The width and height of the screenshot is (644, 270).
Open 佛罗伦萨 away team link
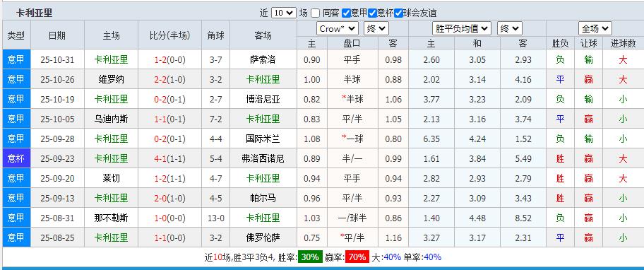pos(263,237)
